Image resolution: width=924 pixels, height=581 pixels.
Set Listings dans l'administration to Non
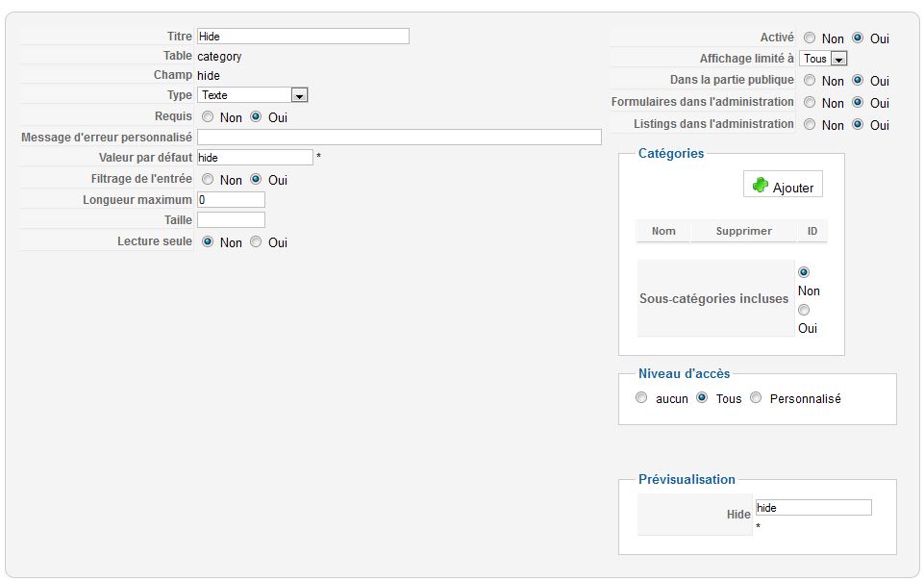[x=810, y=124]
